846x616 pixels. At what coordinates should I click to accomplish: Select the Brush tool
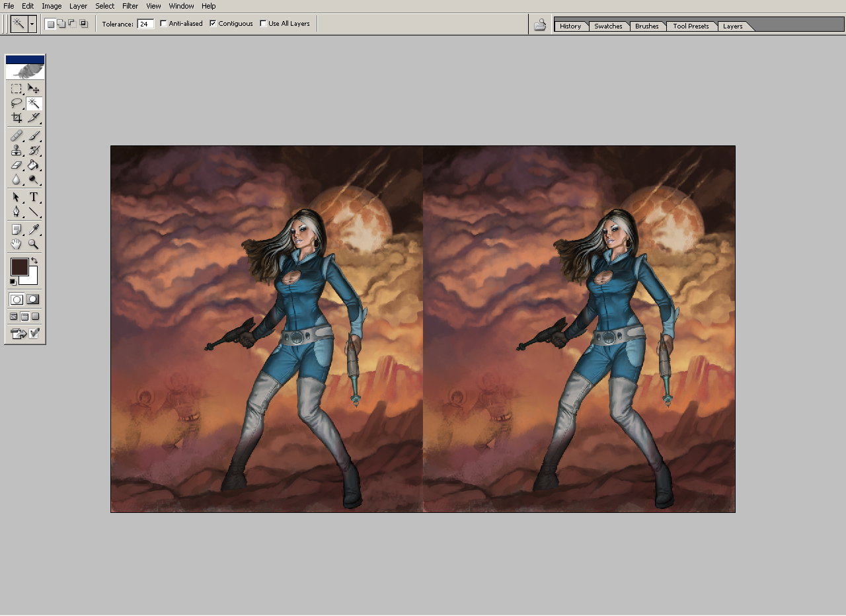tap(34, 135)
